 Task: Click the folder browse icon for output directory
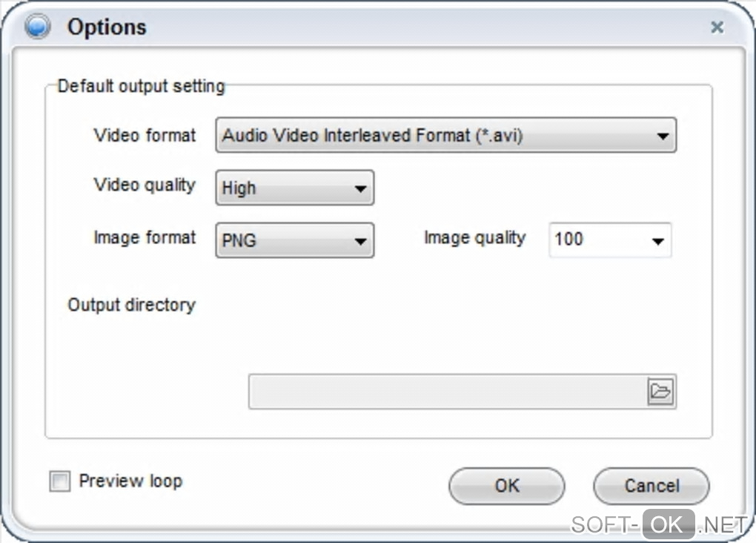660,391
